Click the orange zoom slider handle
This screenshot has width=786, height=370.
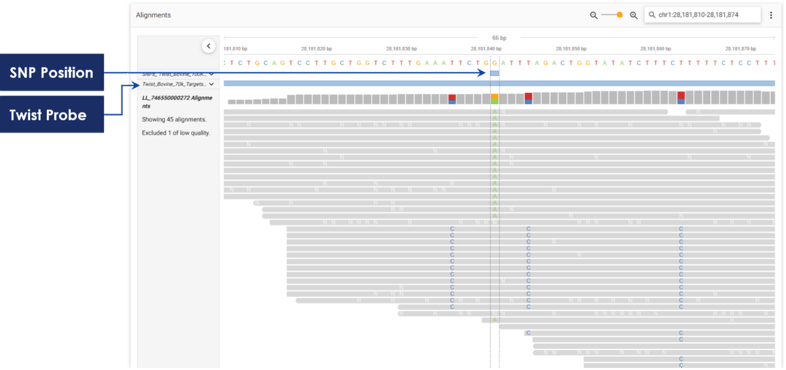pyautogui.click(x=620, y=15)
